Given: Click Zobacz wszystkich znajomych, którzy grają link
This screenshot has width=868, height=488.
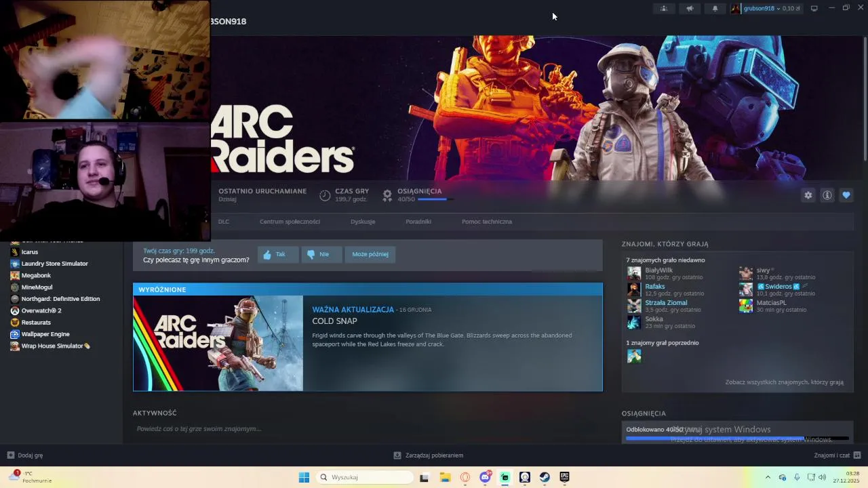Looking at the screenshot, I should (785, 382).
